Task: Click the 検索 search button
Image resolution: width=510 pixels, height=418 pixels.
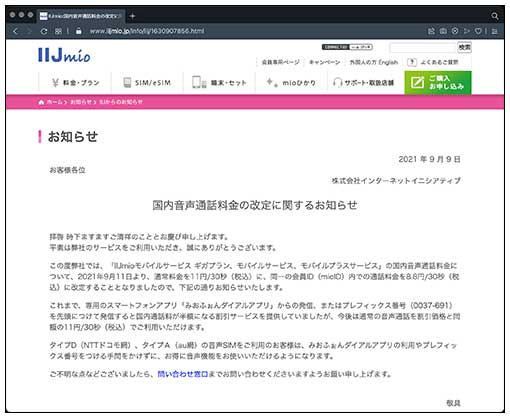Action: [464, 47]
